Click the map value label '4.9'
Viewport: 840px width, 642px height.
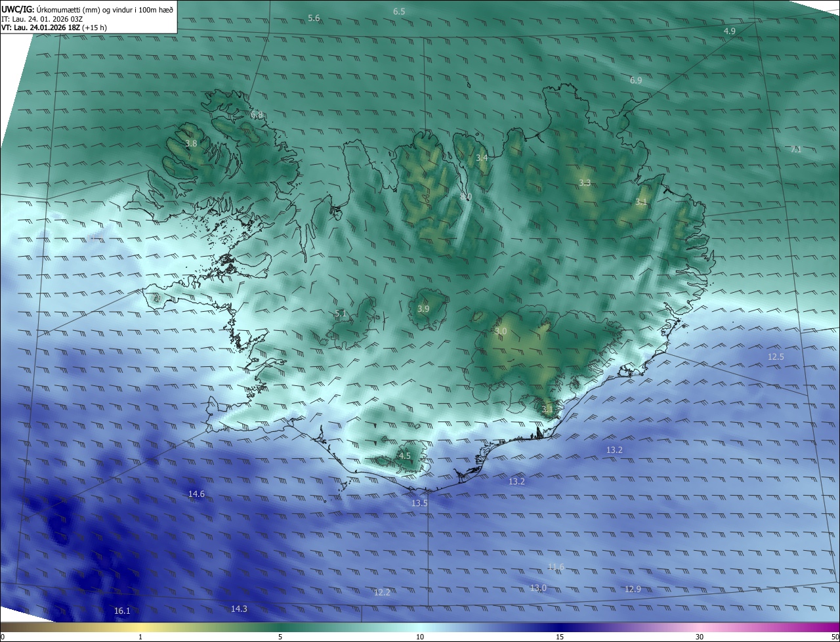pyautogui.click(x=730, y=32)
